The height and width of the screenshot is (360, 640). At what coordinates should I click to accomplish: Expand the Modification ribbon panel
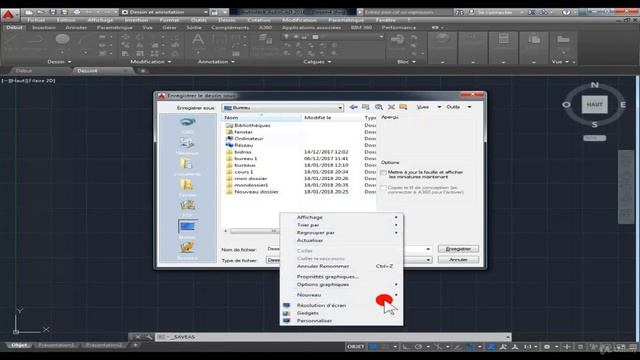(151, 62)
